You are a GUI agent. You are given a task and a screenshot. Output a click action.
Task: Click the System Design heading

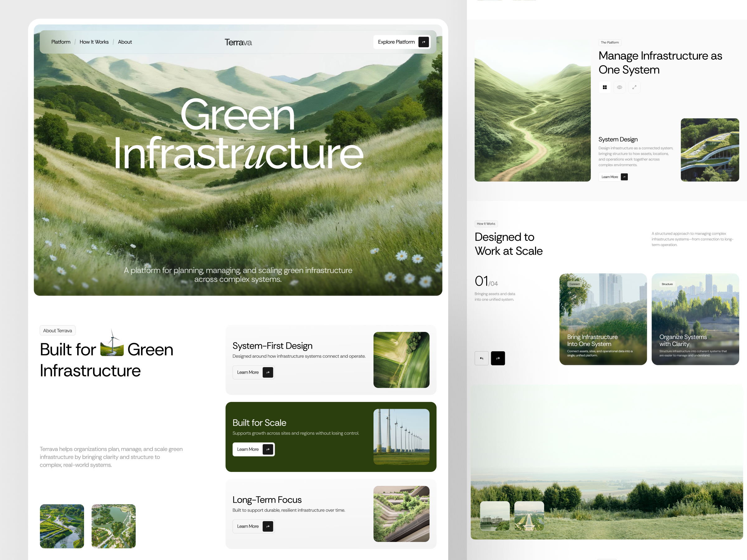coord(618,139)
